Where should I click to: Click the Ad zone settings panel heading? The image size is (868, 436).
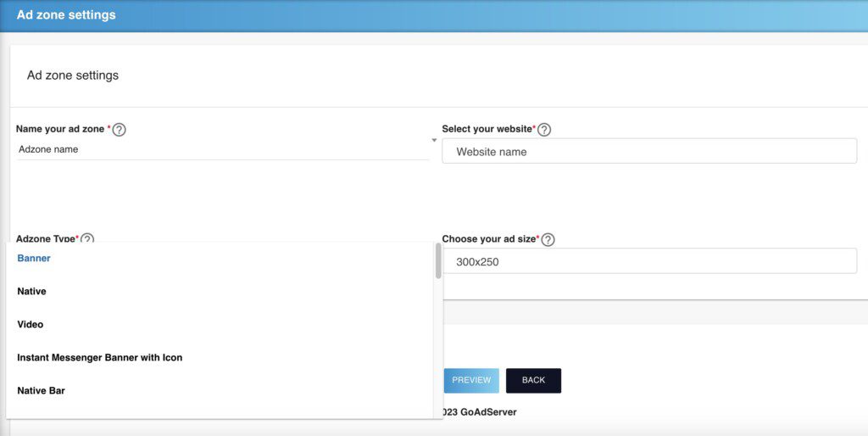click(73, 75)
